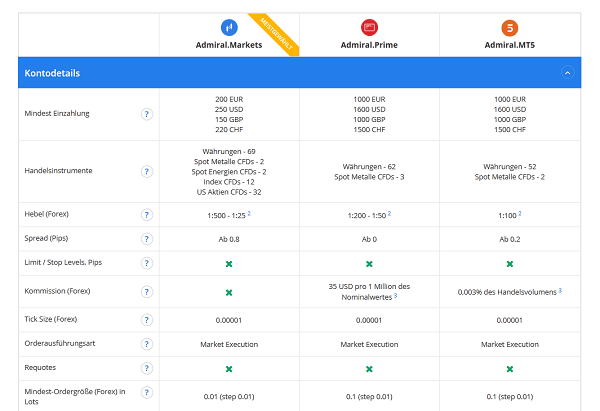
Task: Click footnote 3 after Nominalwertes
Action: [396, 295]
